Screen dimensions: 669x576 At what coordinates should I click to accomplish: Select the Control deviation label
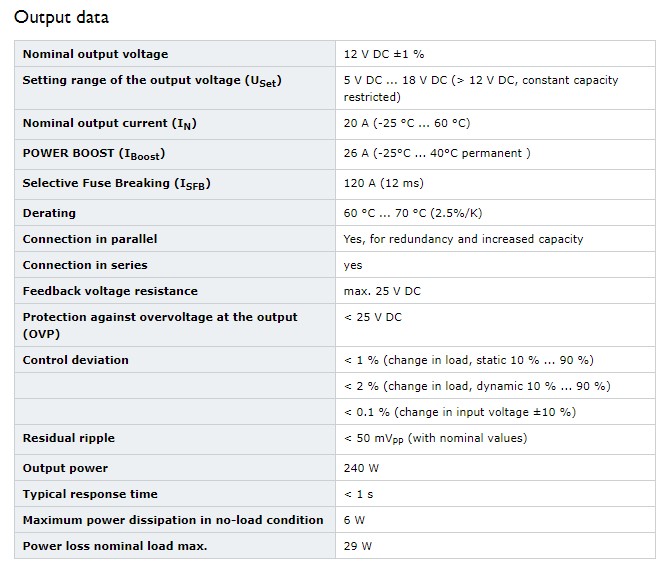(76, 360)
